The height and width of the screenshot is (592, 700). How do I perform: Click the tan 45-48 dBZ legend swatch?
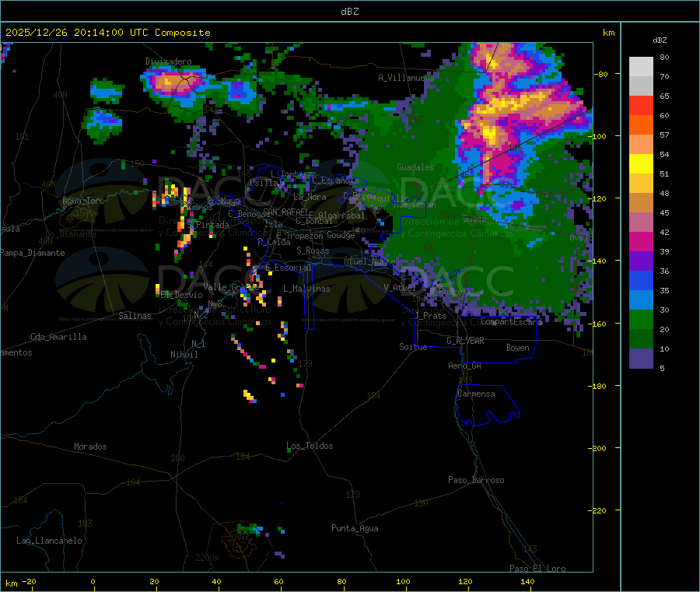(641, 203)
